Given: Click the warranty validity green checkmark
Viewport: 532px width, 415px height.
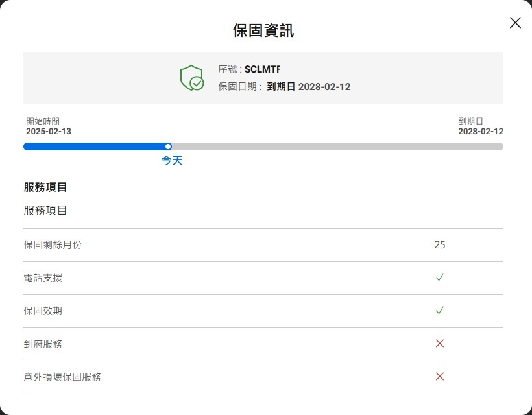Looking at the screenshot, I should pyautogui.click(x=440, y=311).
